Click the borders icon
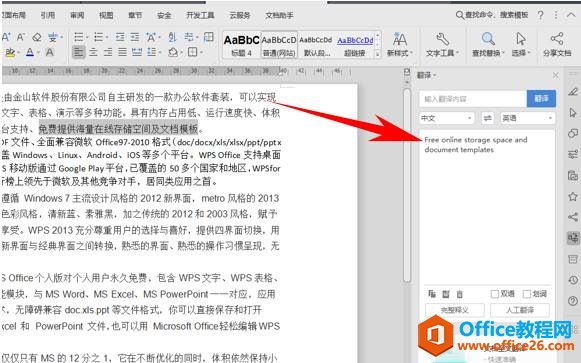Viewport: 581px width, 363px height. pyautogui.click(x=192, y=52)
